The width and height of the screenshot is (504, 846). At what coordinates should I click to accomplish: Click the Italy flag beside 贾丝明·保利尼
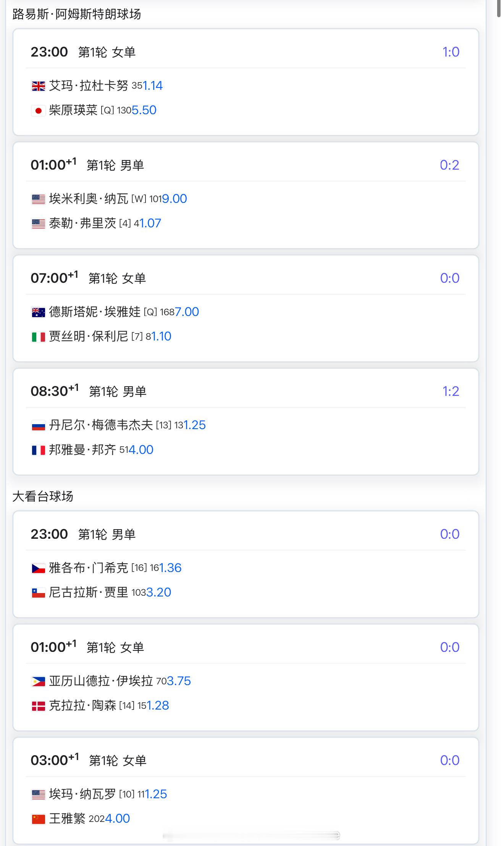[38, 337]
